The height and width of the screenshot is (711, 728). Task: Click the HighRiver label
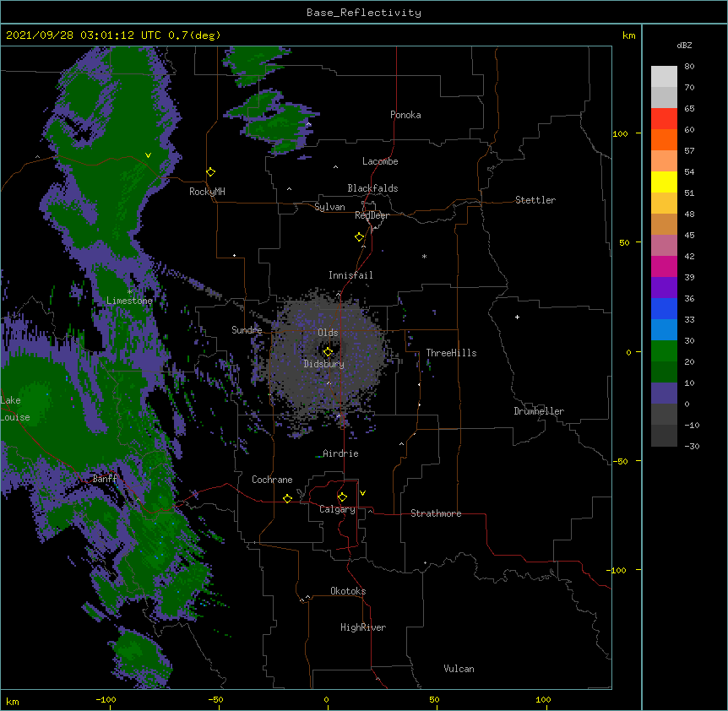pos(363,627)
